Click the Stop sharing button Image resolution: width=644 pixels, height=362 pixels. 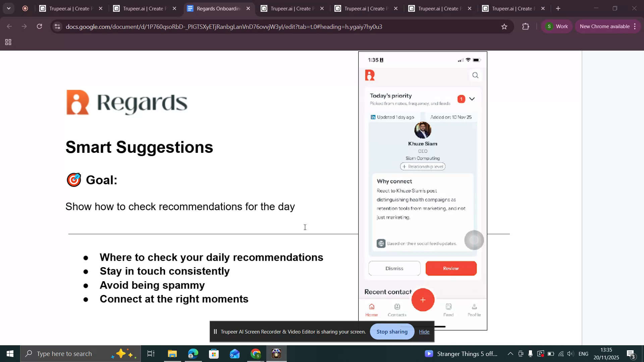(392, 331)
